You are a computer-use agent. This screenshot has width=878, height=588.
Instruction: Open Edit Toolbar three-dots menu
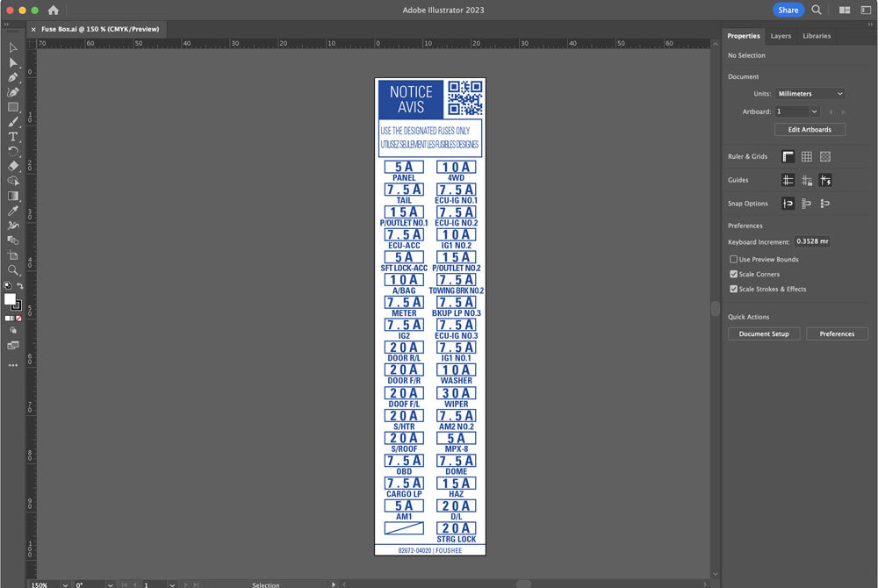click(x=13, y=365)
